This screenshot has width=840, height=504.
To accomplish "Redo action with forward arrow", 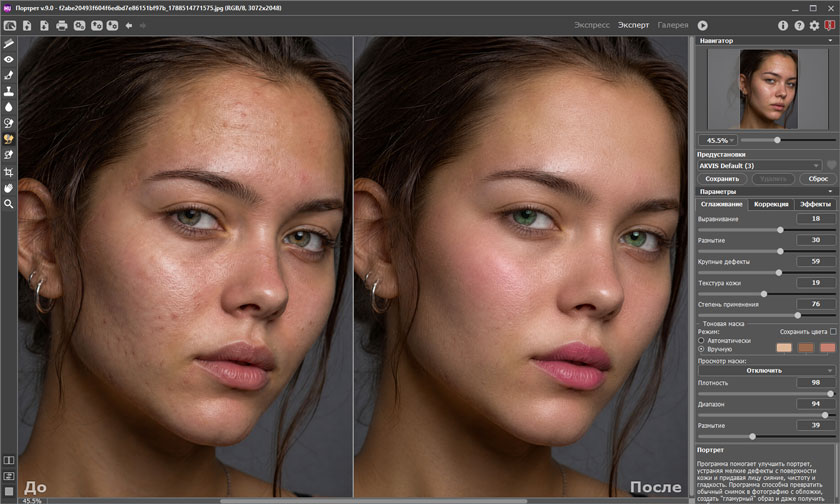I will (142, 26).
